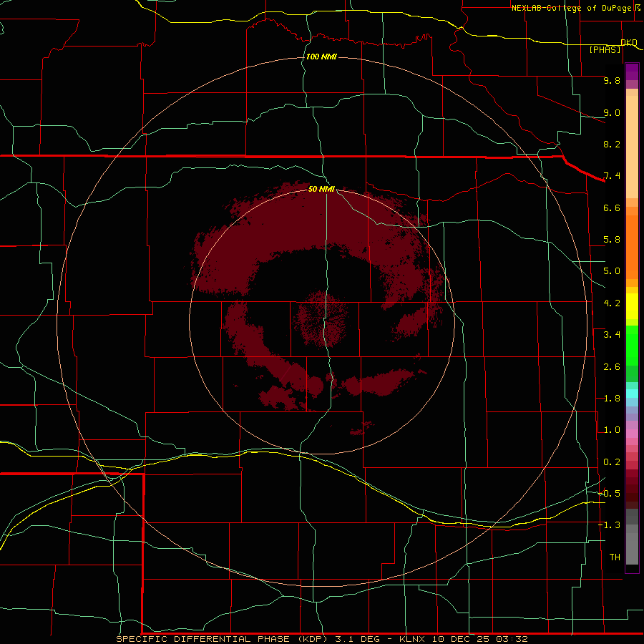Viewport: 644px width, 644px height.
Task: Click the 1.0 scale value
Action: pos(612,430)
